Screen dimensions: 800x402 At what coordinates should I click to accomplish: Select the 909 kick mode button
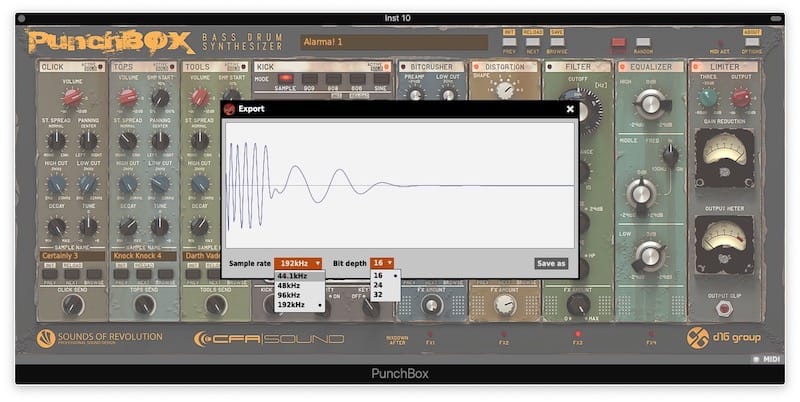(x=309, y=79)
